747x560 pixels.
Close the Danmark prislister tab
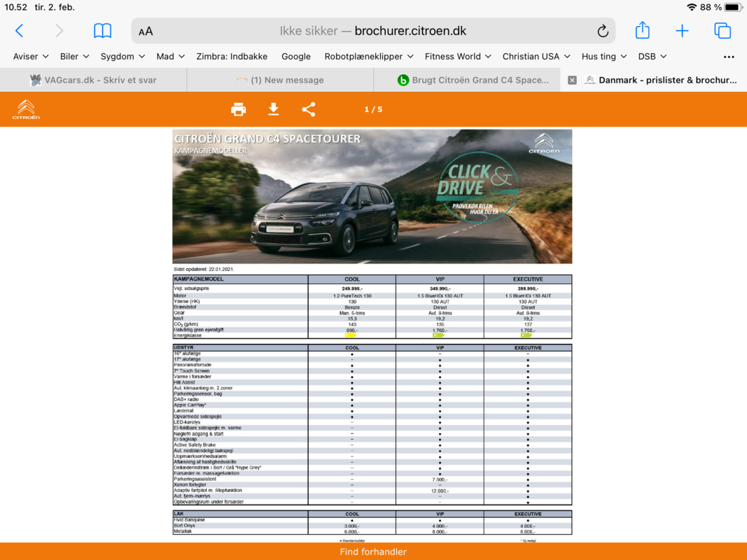pyautogui.click(x=572, y=80)
